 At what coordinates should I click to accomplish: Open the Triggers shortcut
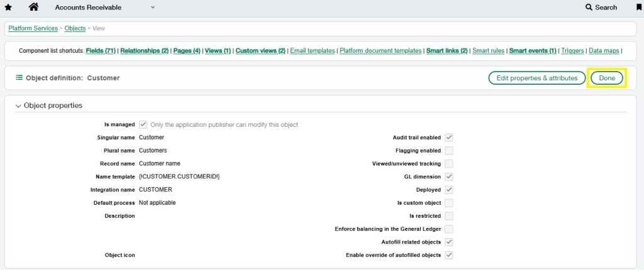pyautogui.click(x=572, y=51)
